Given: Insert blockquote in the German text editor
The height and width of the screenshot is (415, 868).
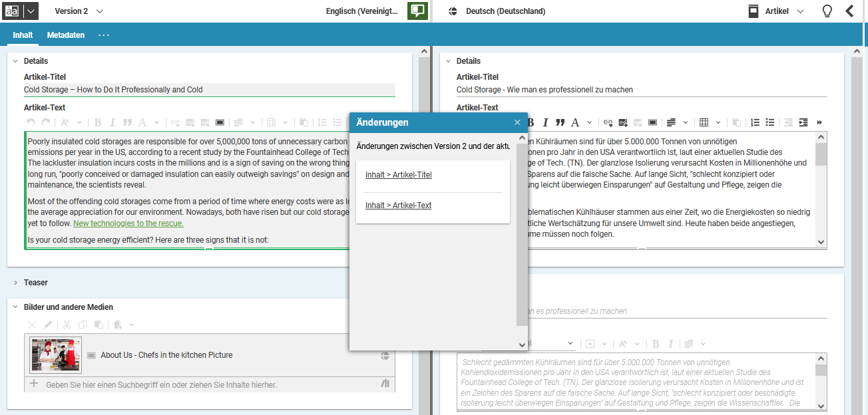Looking at the screenshot, I should 560,122.
